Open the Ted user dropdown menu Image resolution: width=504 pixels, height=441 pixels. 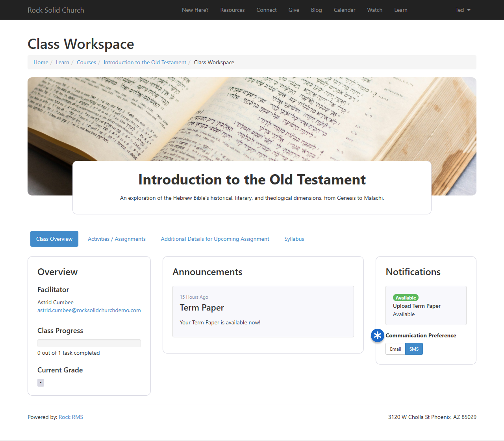click(x=463, y=10)
